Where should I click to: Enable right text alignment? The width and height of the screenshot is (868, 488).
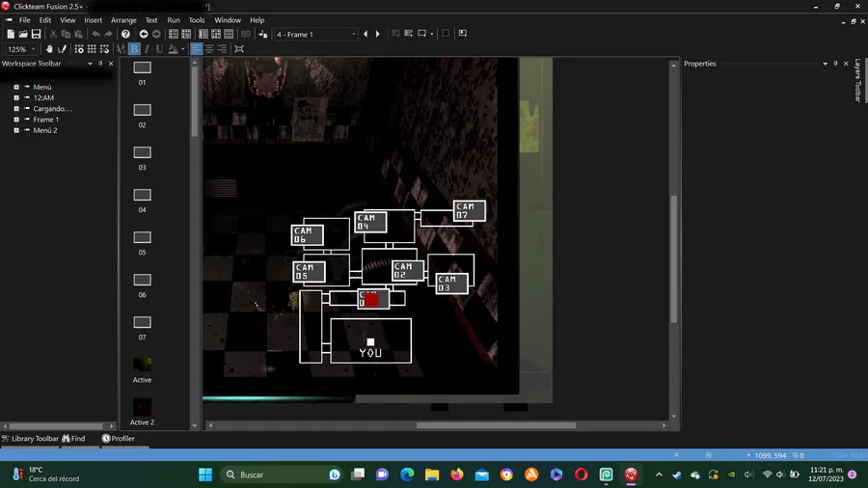click(222, 49)
